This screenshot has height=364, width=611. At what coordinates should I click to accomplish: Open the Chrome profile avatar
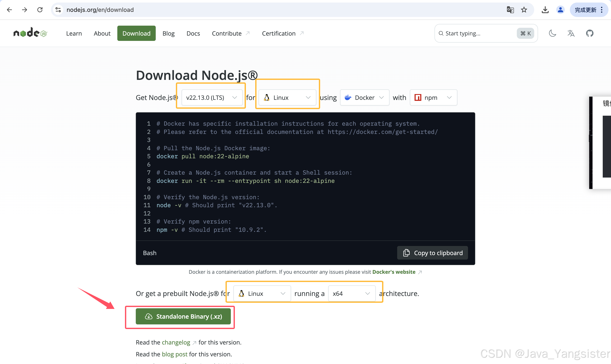click(x=561, y=10)
